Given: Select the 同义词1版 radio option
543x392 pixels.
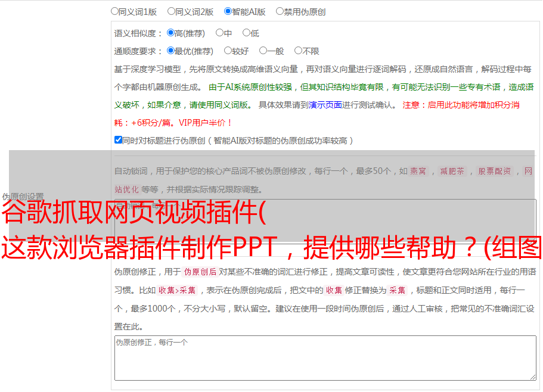Looking at the screenshot, I should point(114,11).
